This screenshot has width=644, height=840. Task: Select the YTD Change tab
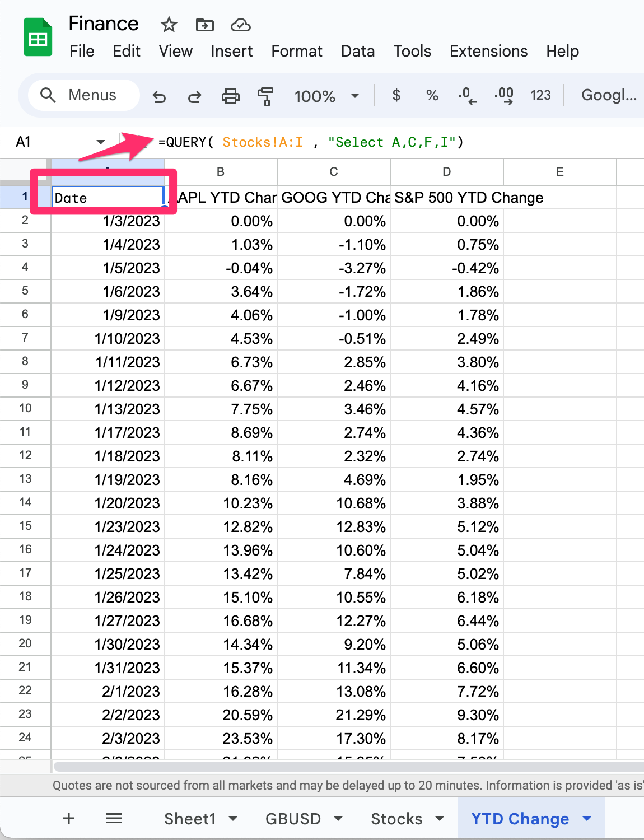(520, 819)
